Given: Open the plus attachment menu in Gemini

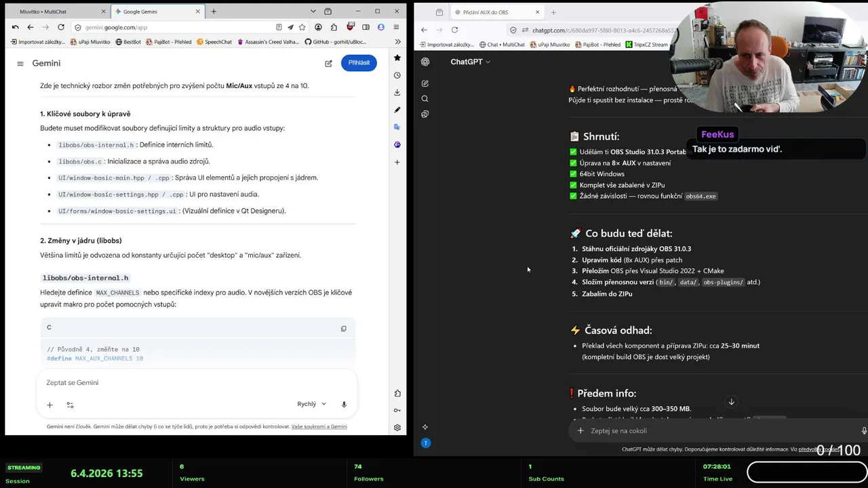Looking at the screenshot, I should tap(50, 405).
